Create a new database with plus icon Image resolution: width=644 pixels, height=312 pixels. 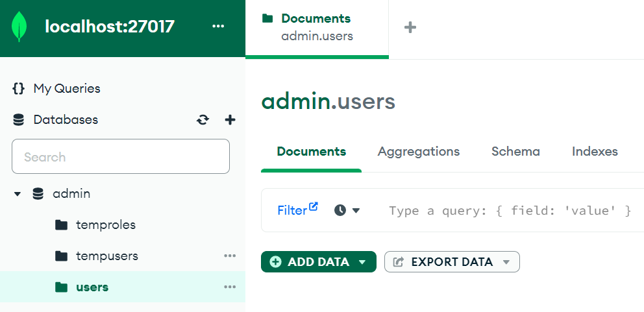coord(230,120)
